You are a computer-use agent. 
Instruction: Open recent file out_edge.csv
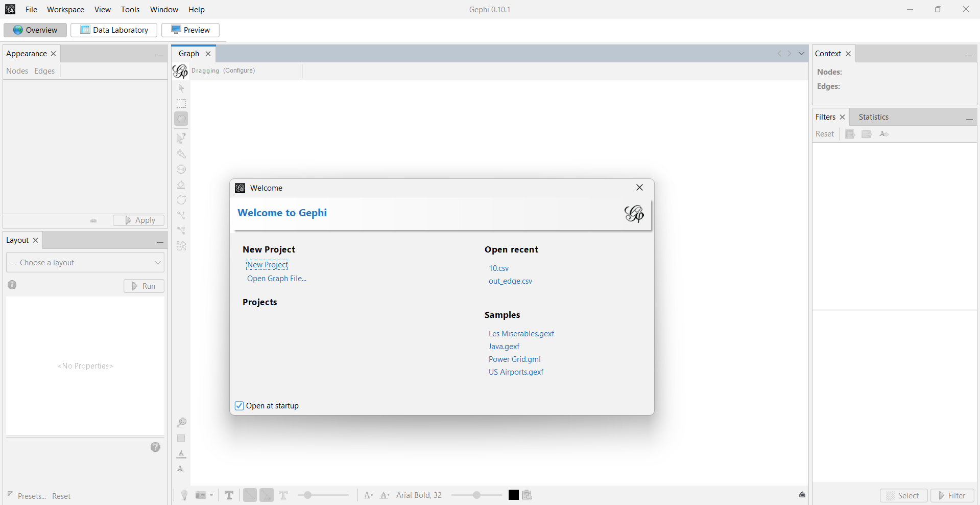[x=510, y=281]
